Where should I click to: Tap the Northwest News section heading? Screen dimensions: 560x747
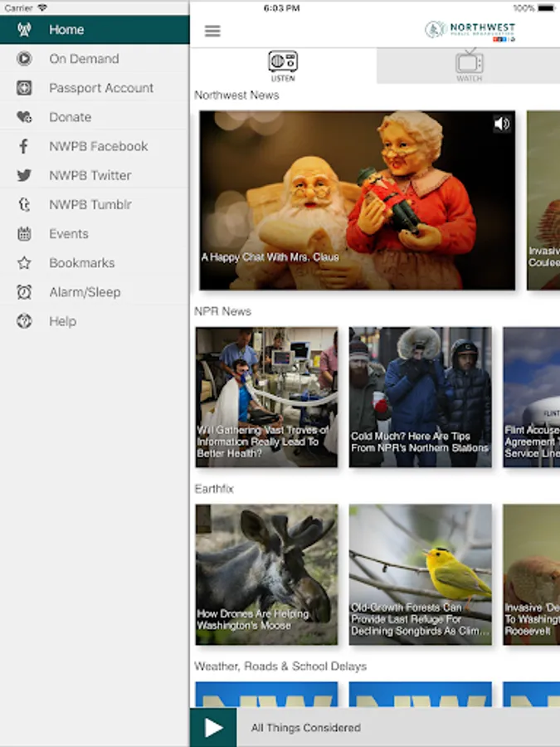pyautogui.click(x=236, y=95)
